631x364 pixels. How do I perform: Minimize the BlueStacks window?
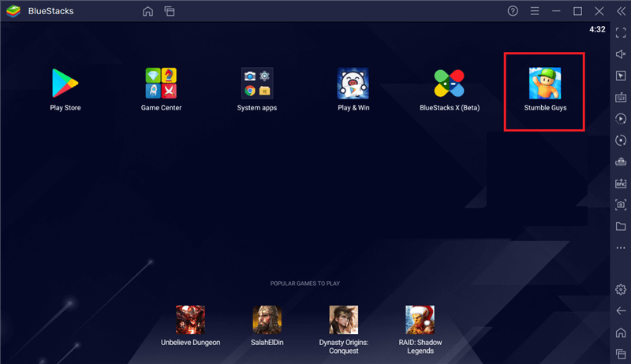pos(556,11)
